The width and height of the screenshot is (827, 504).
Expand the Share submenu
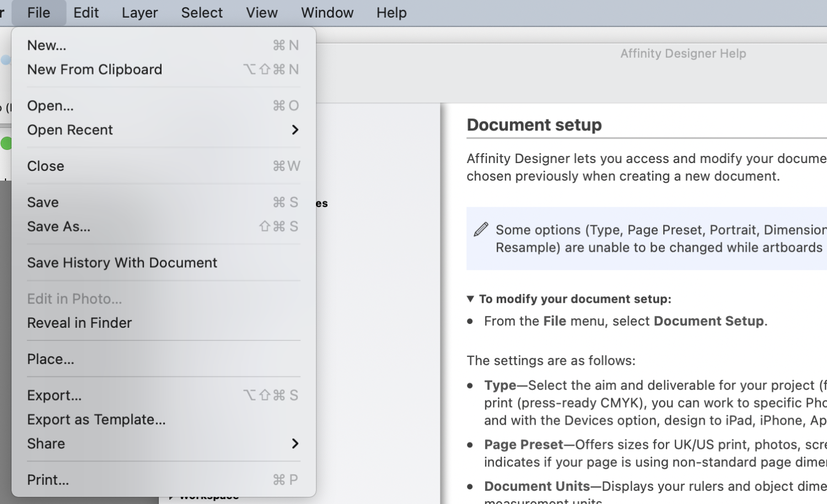(x=164, y=444)
